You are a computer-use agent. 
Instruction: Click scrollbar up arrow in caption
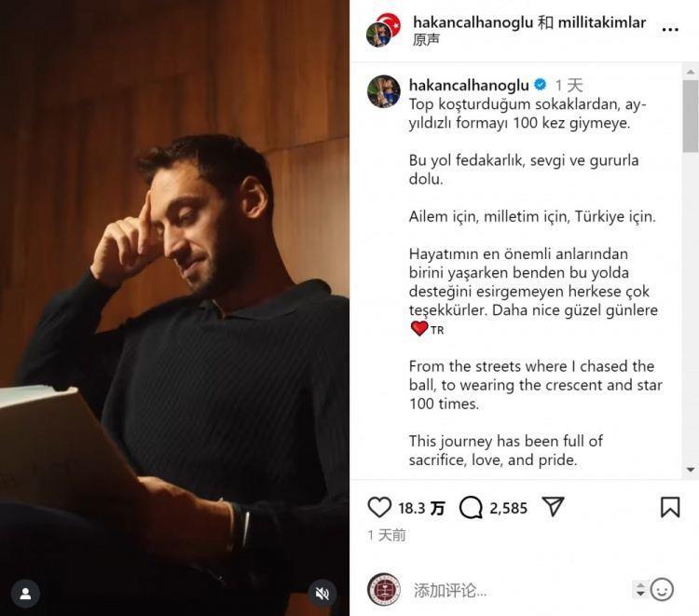[690, 72]
